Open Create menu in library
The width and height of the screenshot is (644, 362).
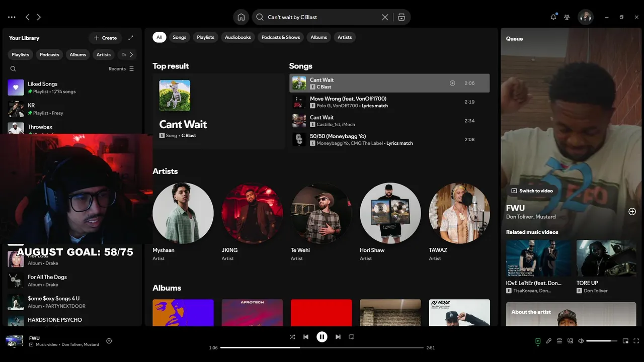[x=105, y=38]
